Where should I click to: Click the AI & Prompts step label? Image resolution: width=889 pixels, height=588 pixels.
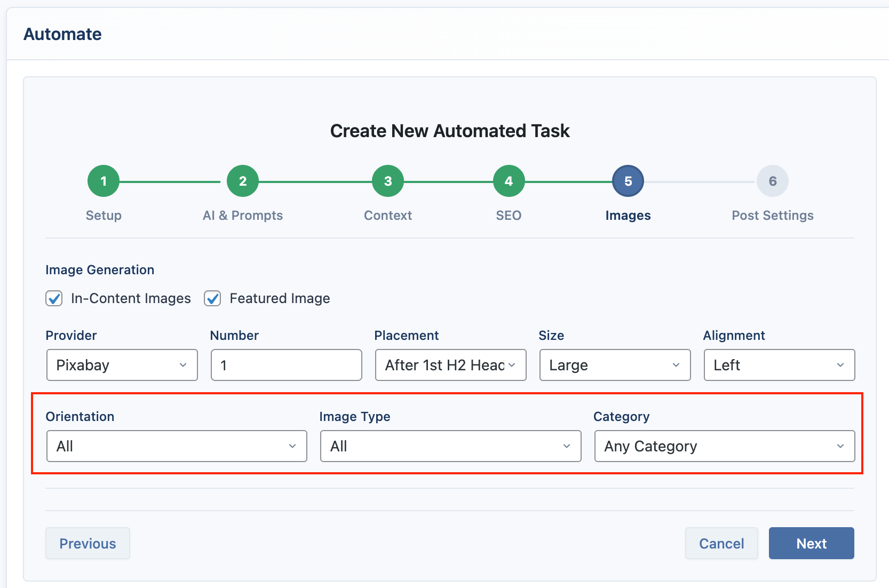click(x=243, y=216)
